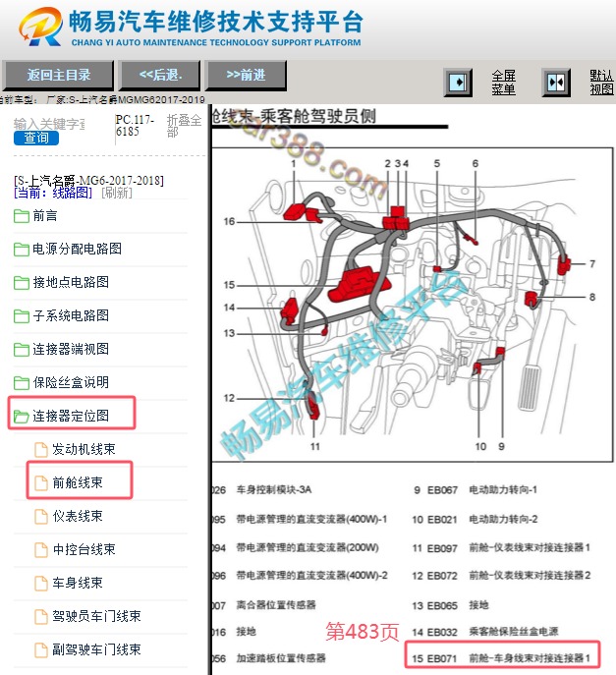Click the page icon beside 车身线束
This screenshot has height=675, width=616.
[41, 584]
